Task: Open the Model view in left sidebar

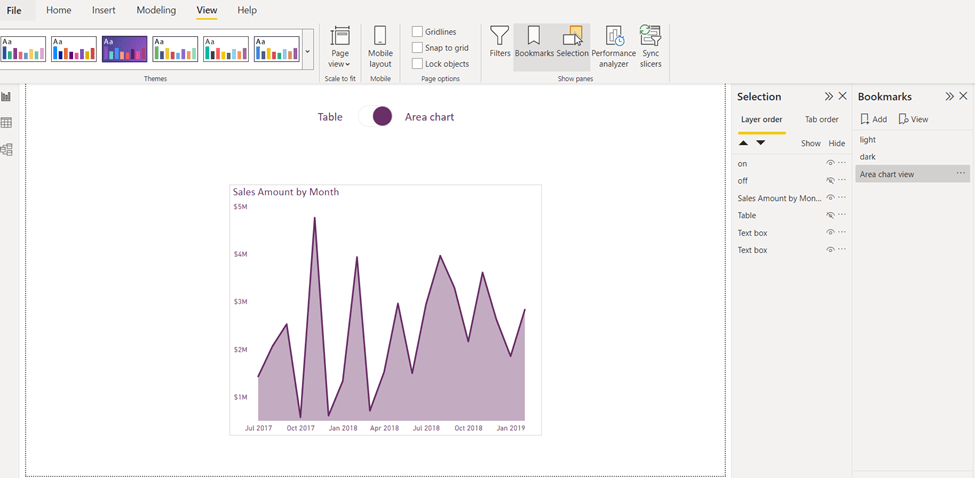Action: [x=7, y=150]
